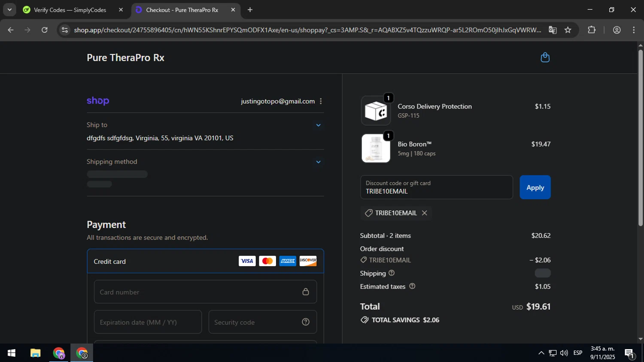This screenshot has height=362, width=644.
Task: Focus the Security code field
Action: coord(263,322)
